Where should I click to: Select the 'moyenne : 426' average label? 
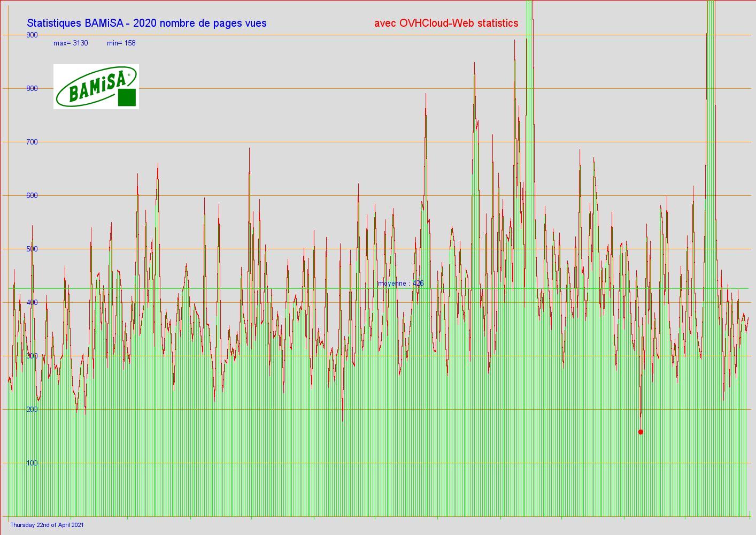(x=400, y=283)
